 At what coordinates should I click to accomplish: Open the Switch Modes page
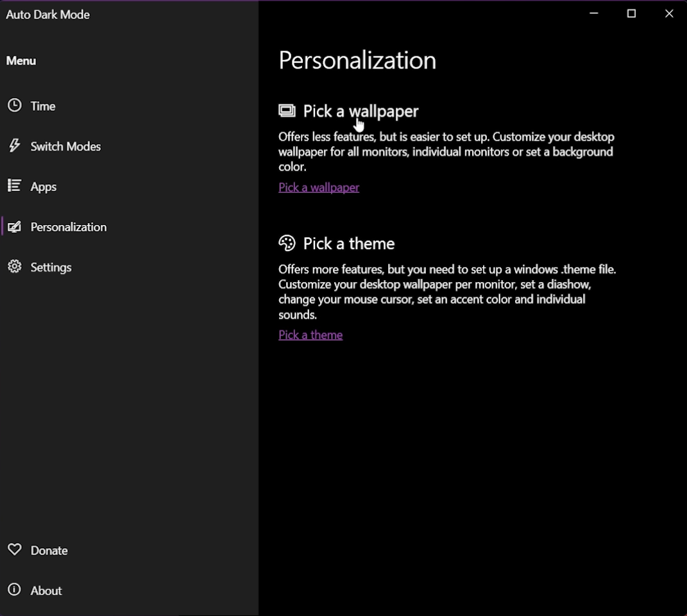pyautogui.click(x=65, y=146)
